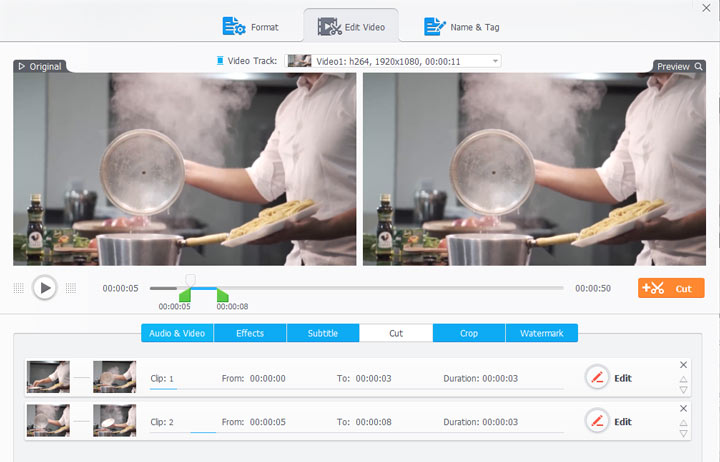Click Clip 2 start thumbnail
This screenshot has width=720, height=462.
pyautogui.click(x=48, y=420)
